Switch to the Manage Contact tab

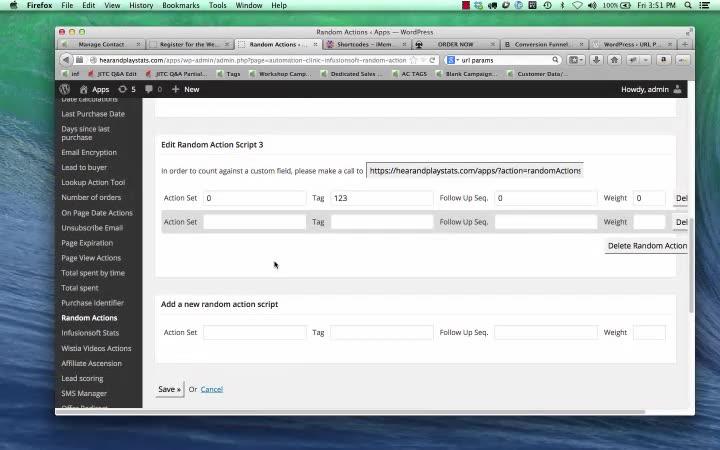click(101, 45)
